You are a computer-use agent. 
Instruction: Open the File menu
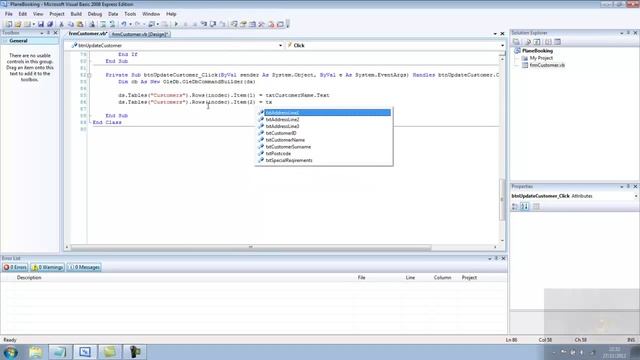[x=9, y=14]
